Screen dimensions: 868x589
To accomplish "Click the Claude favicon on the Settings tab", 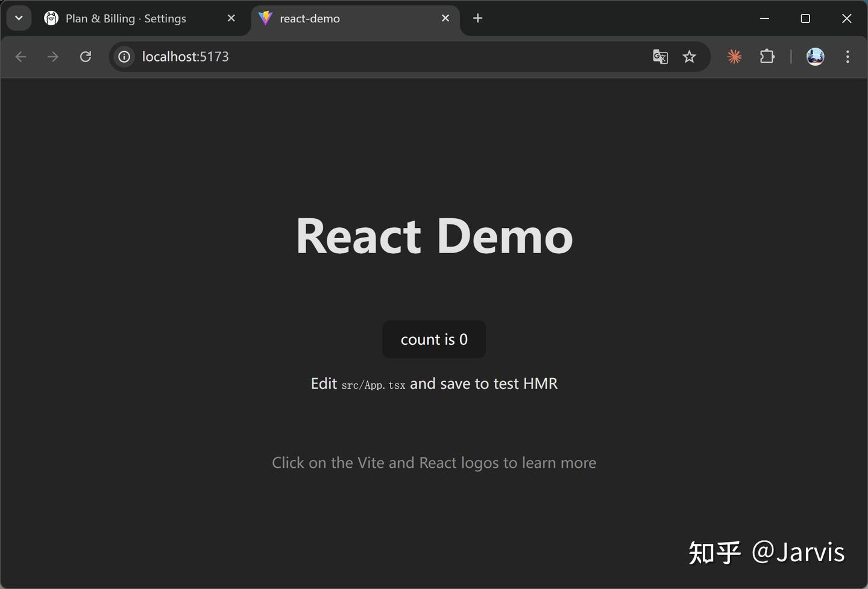I will pos(51,18).
